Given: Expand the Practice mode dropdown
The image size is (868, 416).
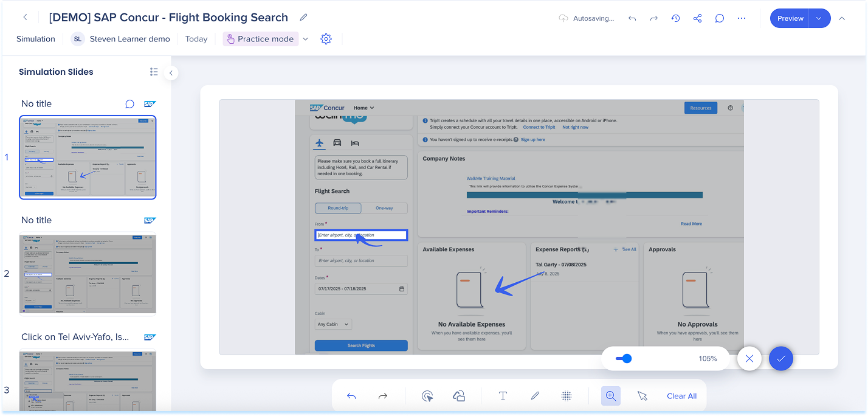Looking at the screenshot, I should (305, 39).
